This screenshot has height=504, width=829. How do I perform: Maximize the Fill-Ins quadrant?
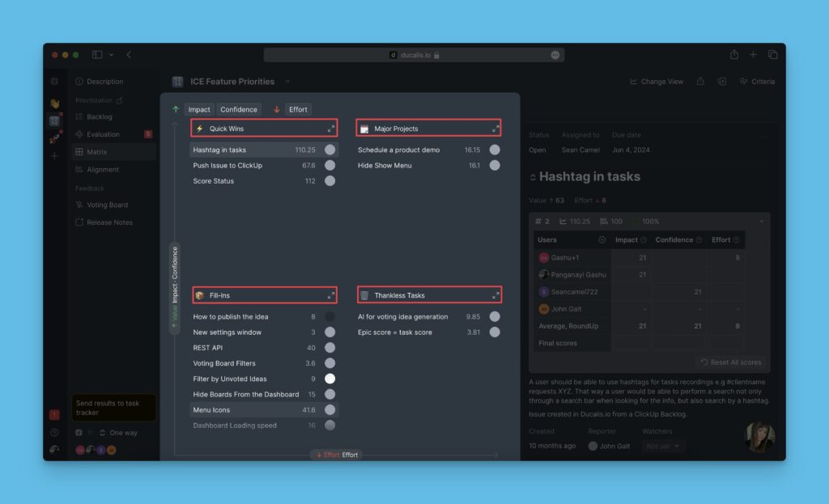[330, 295]
